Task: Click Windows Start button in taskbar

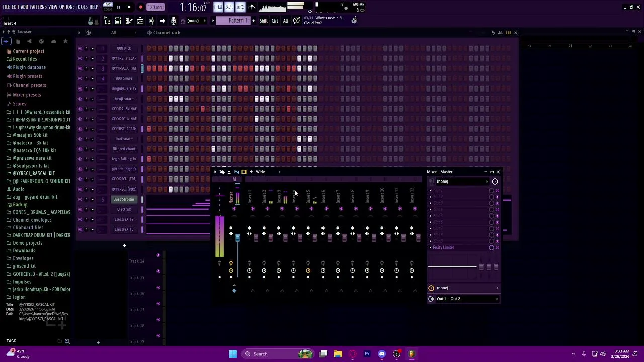Action: (232, 354)
